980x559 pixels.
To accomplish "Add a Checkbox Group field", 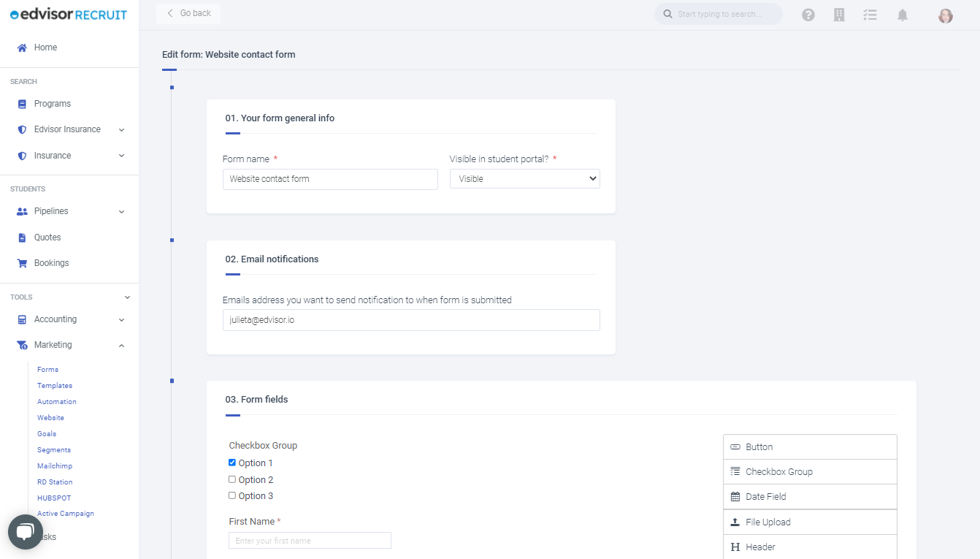I will pyautogui.click(x=810, y=472).
